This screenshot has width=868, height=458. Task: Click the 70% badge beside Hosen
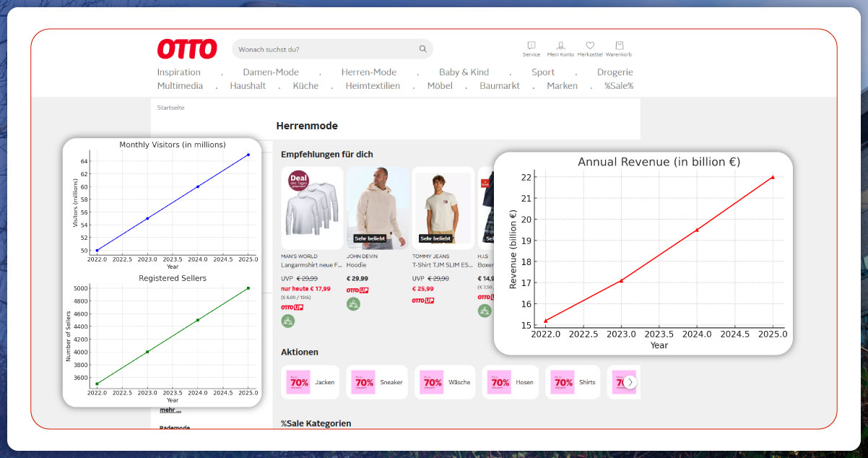pyautogui.click(x=499, y=382)
